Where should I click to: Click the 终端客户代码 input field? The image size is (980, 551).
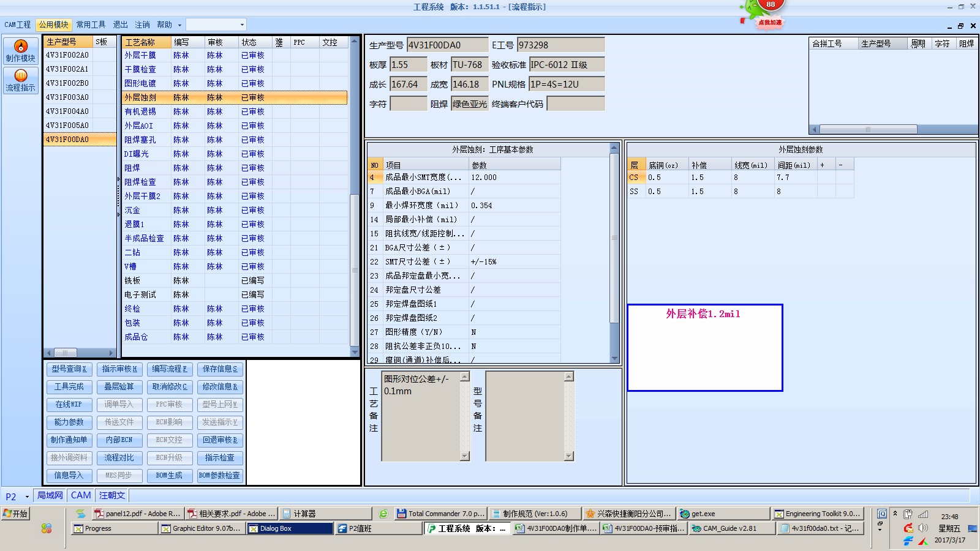tap(576, 104)
